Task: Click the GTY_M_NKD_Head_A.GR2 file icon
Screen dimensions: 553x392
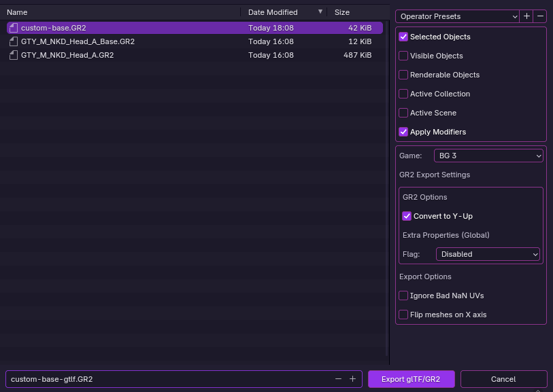Action: tap(14, 55)
